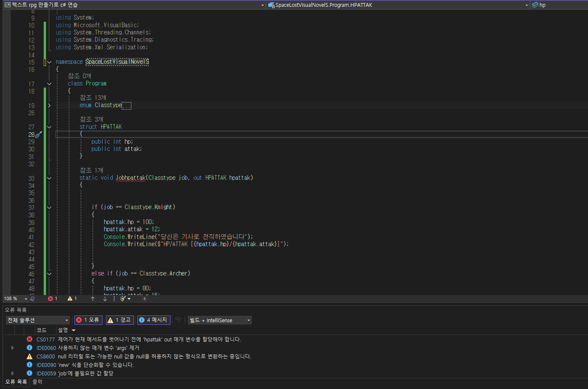Place cursor on 'public int hp;' line
Viewport: 588px width, 389px height.
112,142
